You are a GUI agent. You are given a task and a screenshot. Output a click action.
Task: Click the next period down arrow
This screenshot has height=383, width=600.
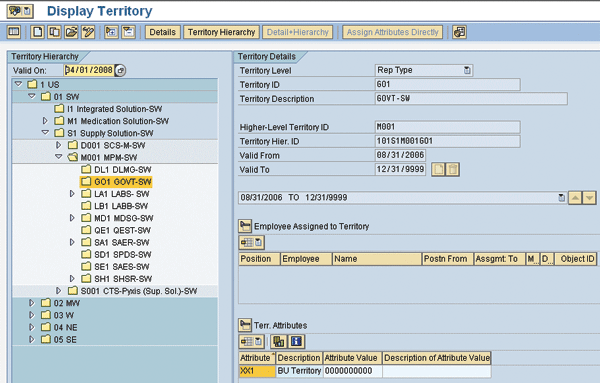pyautogui.click(x=589, y=197)
